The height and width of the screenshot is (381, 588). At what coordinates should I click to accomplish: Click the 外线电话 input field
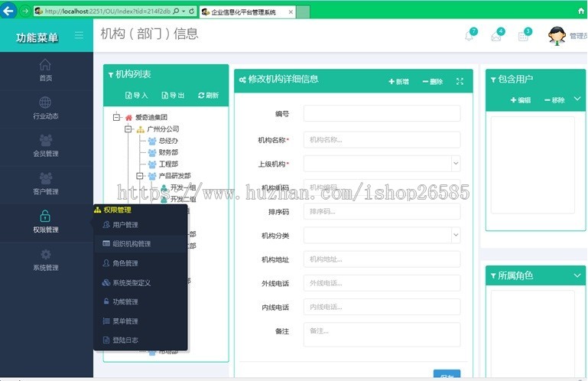point(382,283)
